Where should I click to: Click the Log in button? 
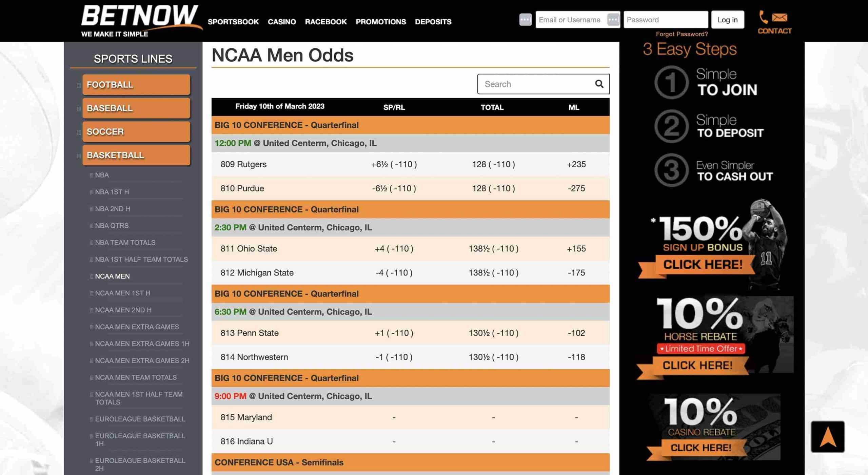coord(728,20)
